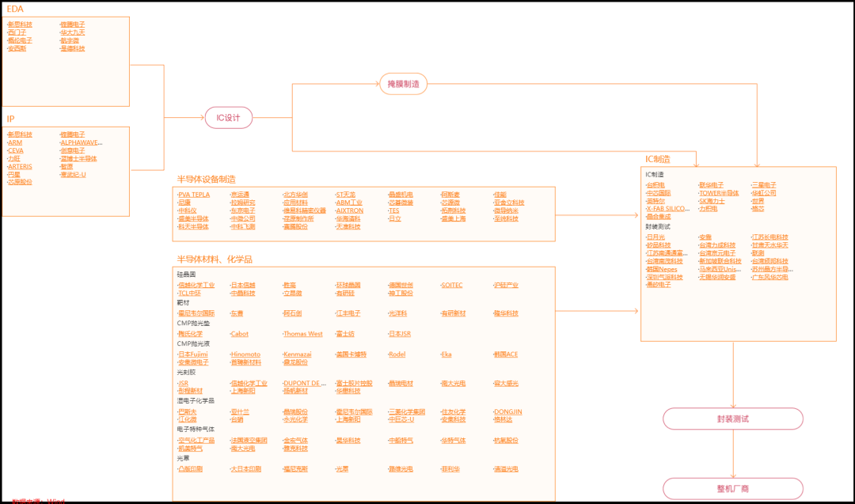The width and height of the screenshot is (855, 504).
Task: Click the AIXTRON link
Action: click(x=350, y=211)
